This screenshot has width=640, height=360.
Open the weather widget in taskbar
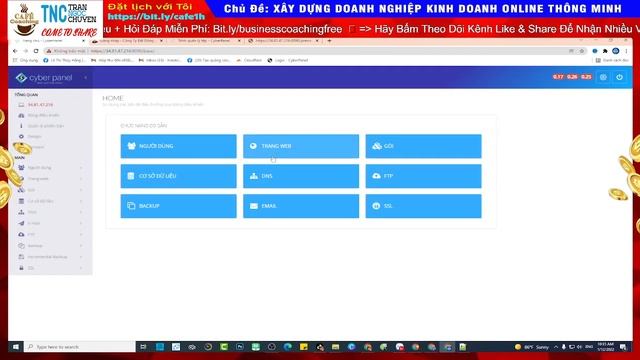coord(532,347)
